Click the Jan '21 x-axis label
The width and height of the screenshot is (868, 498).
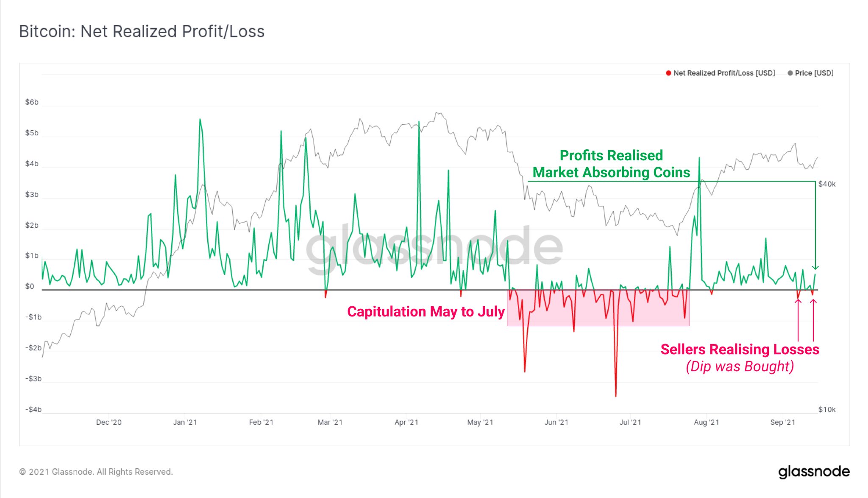tap(185, 422)
